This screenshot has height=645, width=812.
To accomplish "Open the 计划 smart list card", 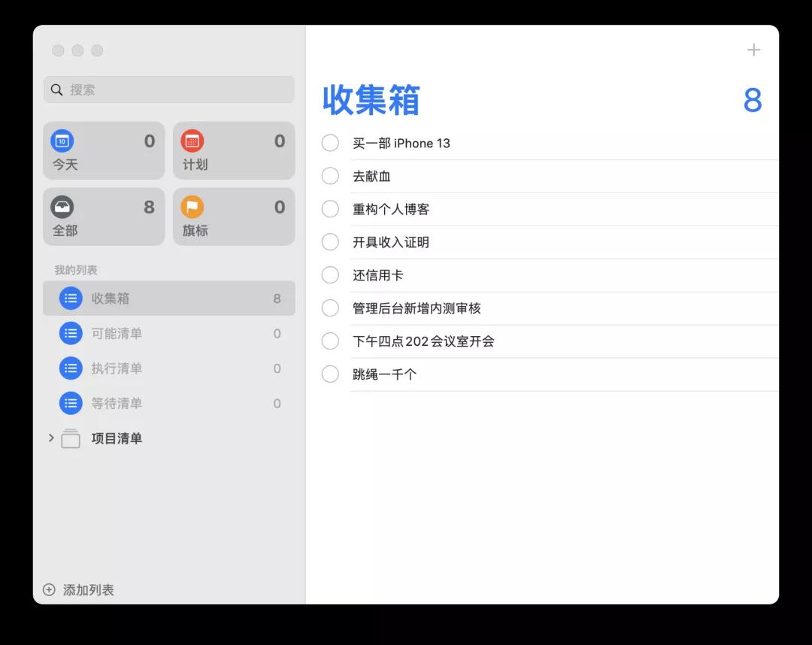I will (x=234, y=150).
